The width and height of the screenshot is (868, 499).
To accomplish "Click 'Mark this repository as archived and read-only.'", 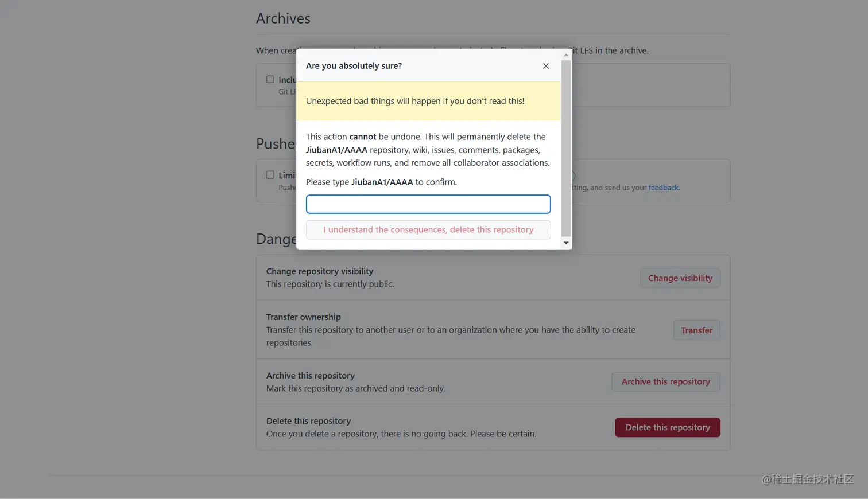I will (x=355, y=389).
